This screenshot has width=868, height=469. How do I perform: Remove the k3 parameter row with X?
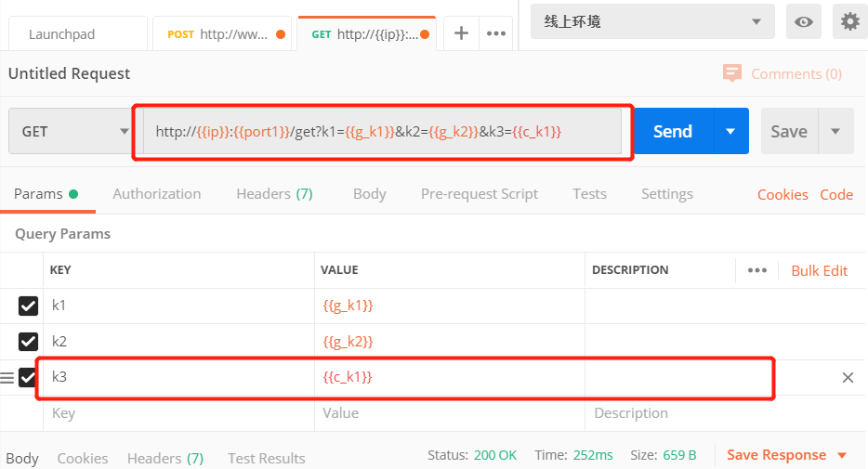click(x=848, y=378)
